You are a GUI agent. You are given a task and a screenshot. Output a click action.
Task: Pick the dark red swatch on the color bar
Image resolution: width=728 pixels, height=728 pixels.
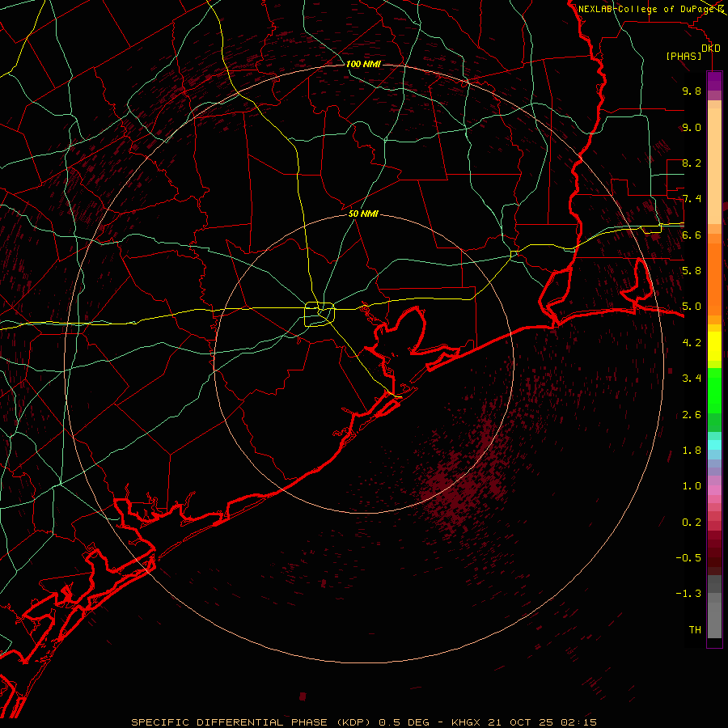tap(714, 552)
